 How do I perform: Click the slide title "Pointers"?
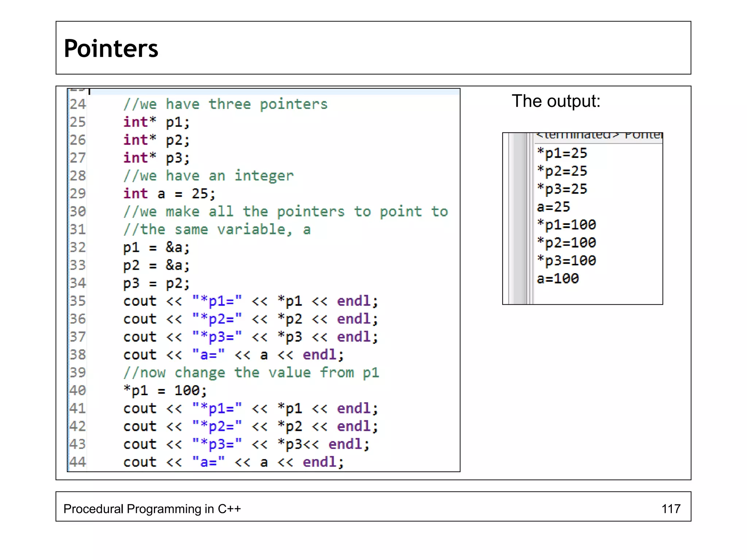pyautogui.click(x=111, y=48)
